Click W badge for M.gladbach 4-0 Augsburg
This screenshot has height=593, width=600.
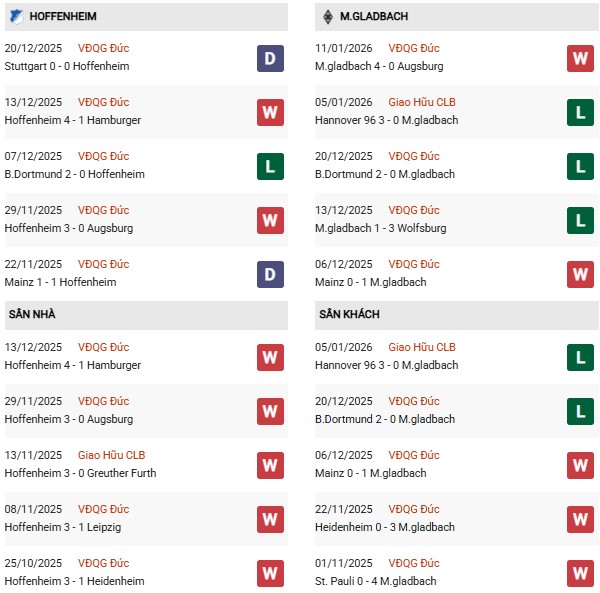coord(580,58)
